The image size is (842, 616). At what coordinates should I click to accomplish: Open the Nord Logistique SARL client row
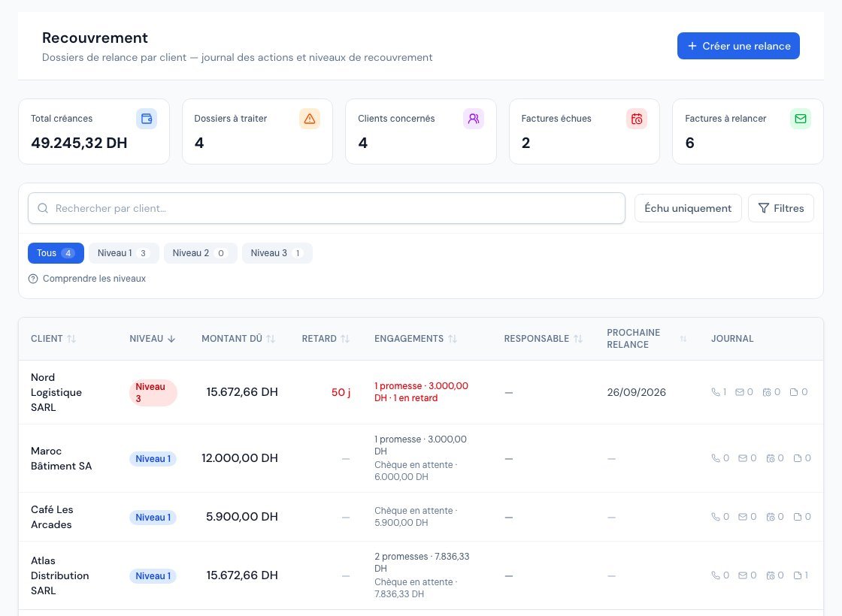421,392
